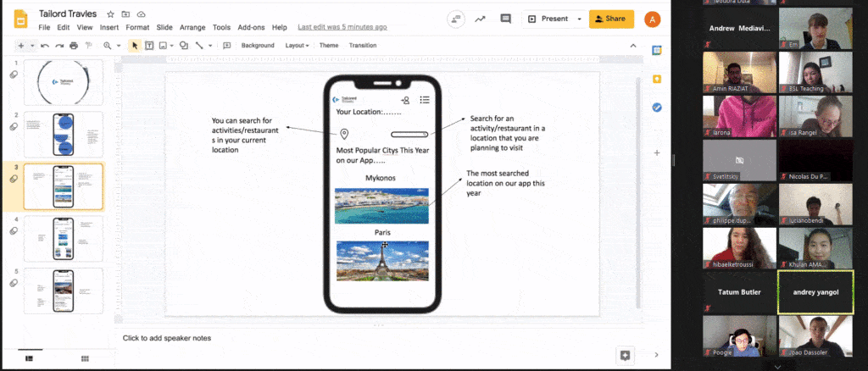Click the Undo arrow in toolbar
This screenshot has height=371, width=868.
click(x=45, y=45)
